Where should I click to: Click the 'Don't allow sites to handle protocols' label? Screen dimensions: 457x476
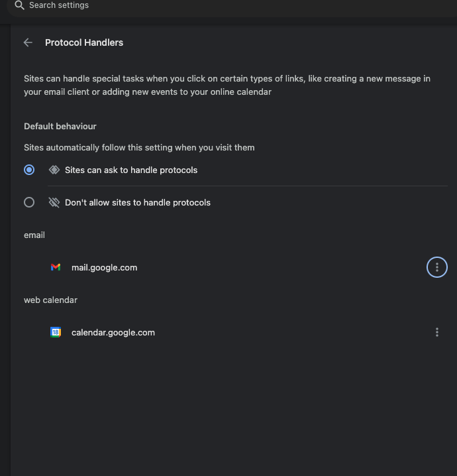(x=138, y=202)
